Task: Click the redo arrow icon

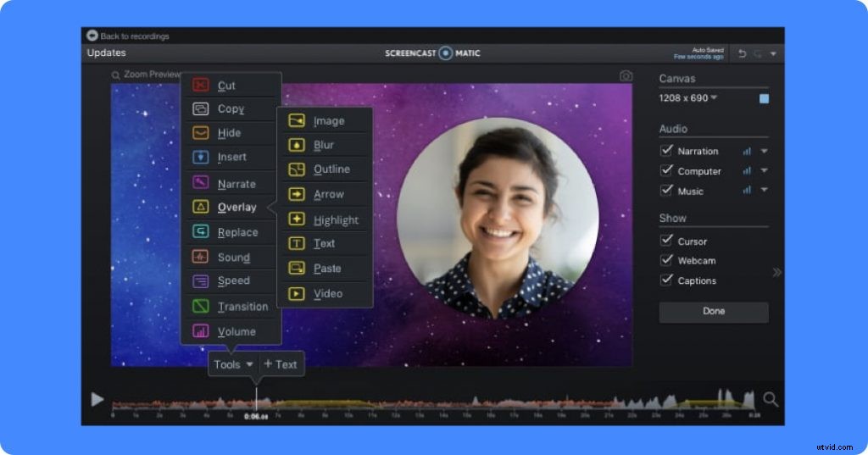Action: tap(758, 53)
